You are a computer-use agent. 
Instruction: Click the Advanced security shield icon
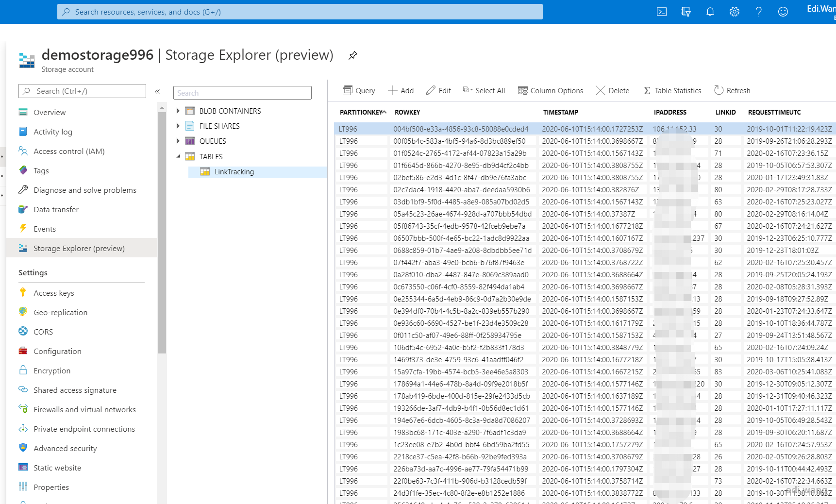pyautogui.click(x=23, y=448)
